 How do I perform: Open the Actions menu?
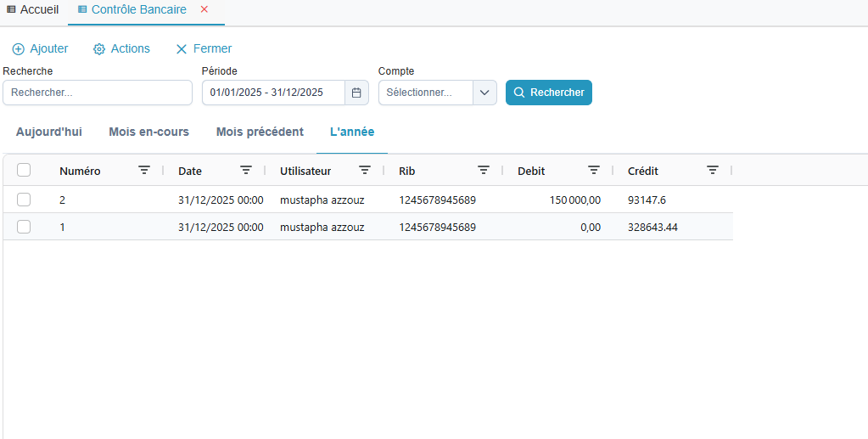click(x=121, y=49)
